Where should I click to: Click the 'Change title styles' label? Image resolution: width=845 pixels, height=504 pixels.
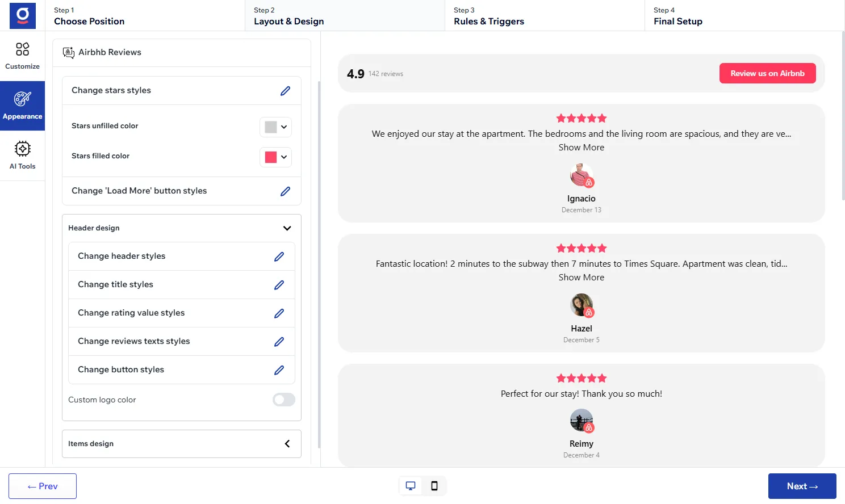coord(115,284)
